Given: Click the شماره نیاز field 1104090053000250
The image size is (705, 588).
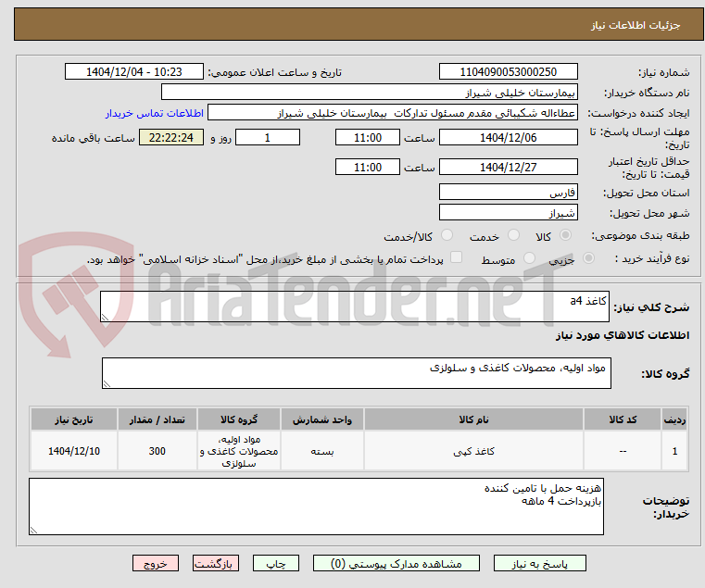Looking at the screenshot, I should click(x=508, y=72).
